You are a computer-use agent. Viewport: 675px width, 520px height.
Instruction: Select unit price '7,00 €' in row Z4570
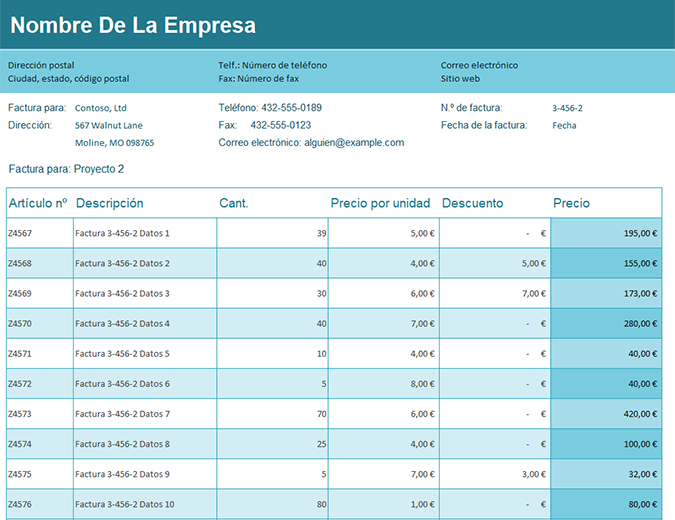[422, 324]
